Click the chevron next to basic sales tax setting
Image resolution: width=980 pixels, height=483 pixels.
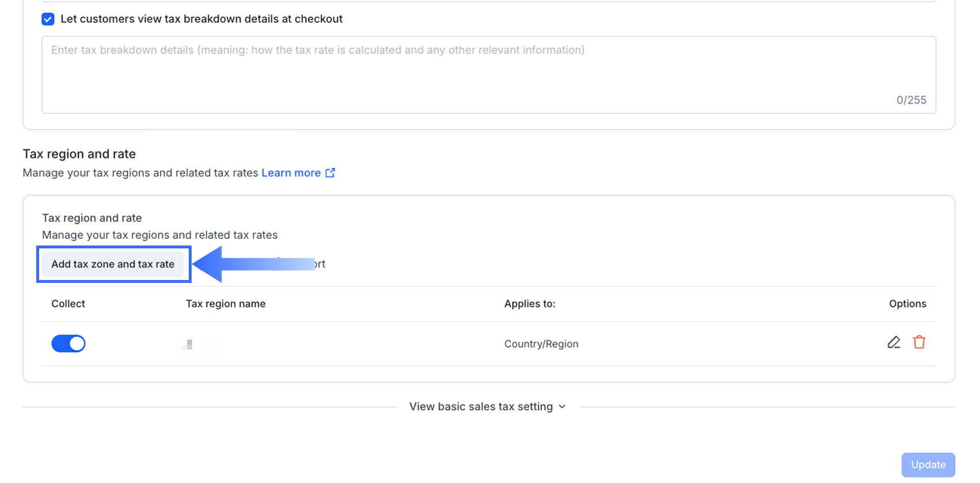point(562,407)
